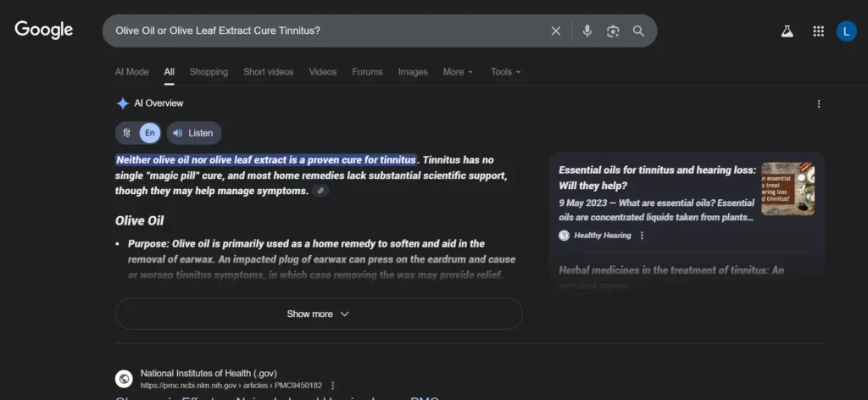The height and width of the screenshot is (400, 868).
Task: Switch to the Images tab
Action: (x=413, y=72)
